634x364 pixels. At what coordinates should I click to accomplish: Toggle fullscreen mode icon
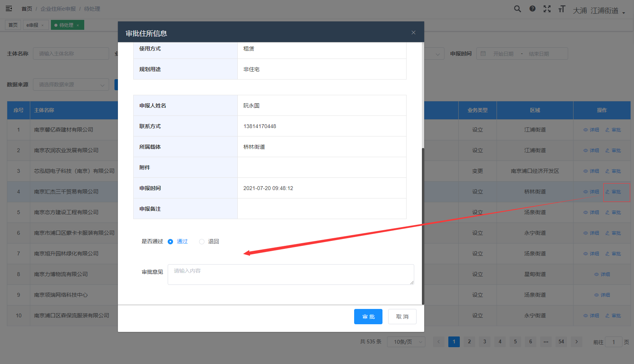point(547,9)
